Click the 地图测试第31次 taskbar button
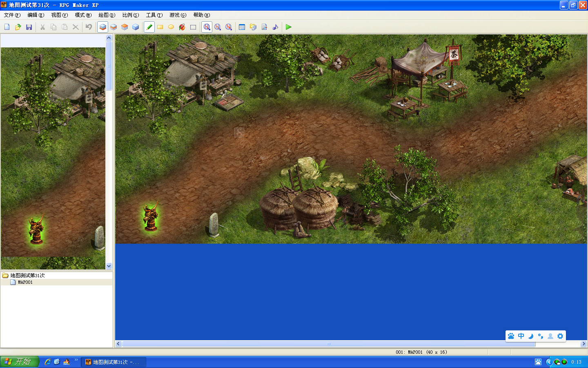This screenshot has width=588, height=368. pyautogui.click(x=114, y=362)
